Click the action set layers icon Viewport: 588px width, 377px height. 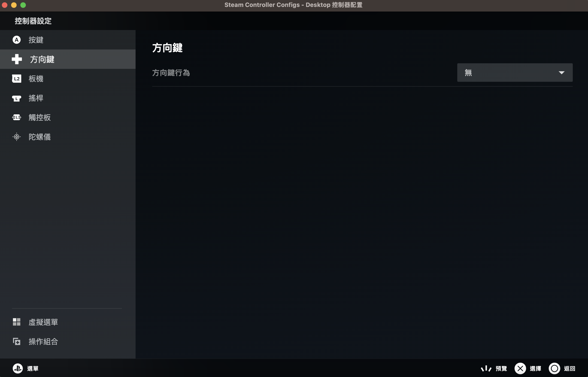[x=17, y=341]
